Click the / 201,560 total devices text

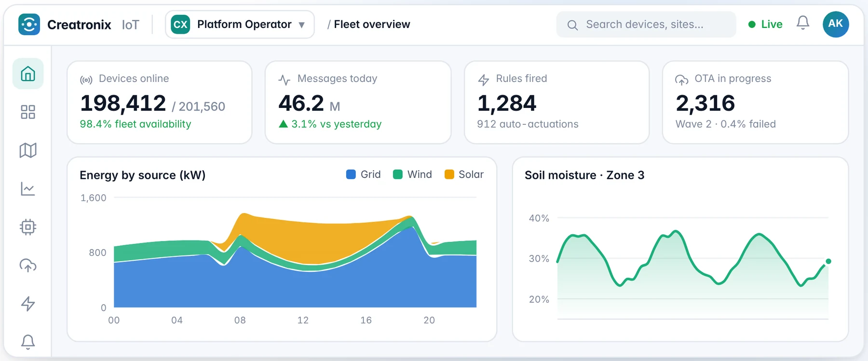tap(198, 107)
